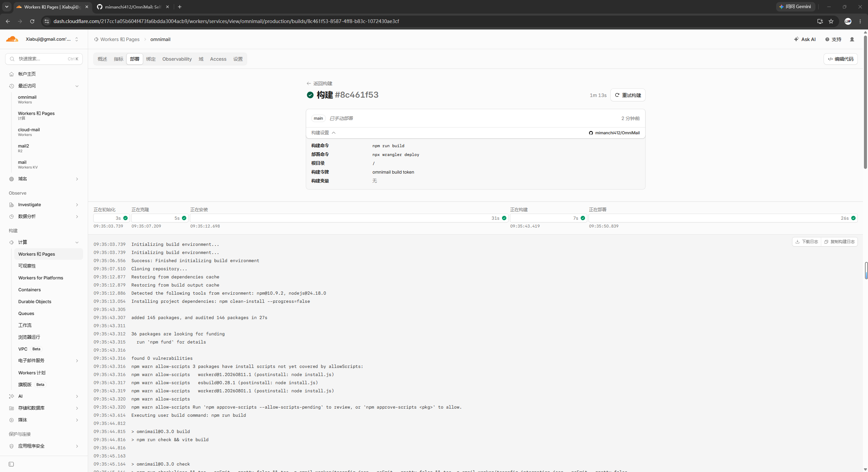Viewport: 868px width, 472px height.
Task: Open VPC Beta sidebar item
Action: click(29, 349)
